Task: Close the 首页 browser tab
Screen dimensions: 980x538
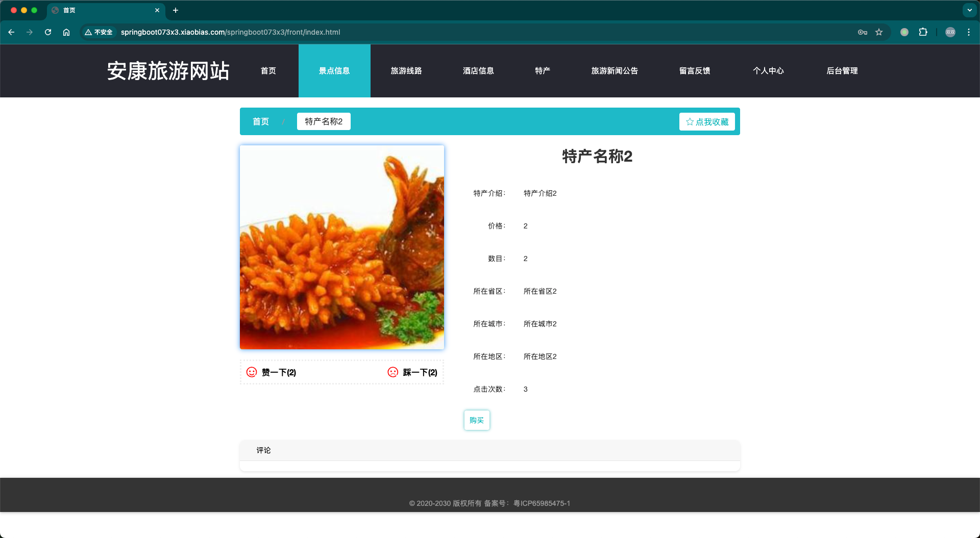Action: click(x=157, y=10)
